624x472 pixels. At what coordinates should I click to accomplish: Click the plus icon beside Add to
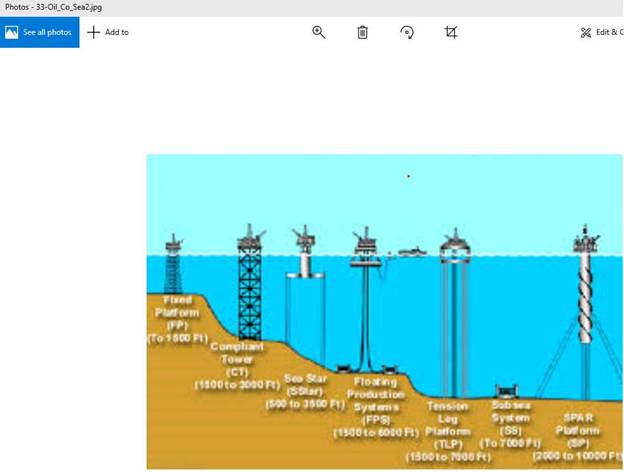click(x=94, y=32)
